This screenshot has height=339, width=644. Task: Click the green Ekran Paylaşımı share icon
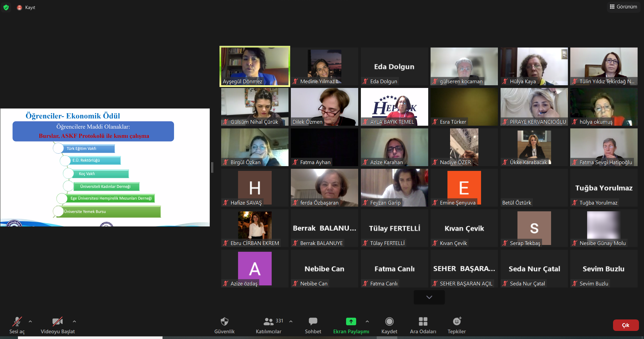[351, 321]
